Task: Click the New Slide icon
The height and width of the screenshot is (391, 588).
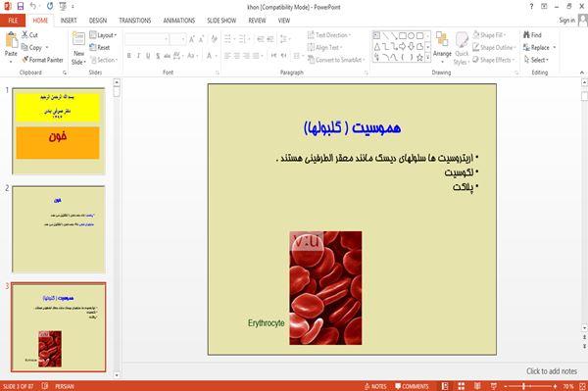Action: pos(78,39)
